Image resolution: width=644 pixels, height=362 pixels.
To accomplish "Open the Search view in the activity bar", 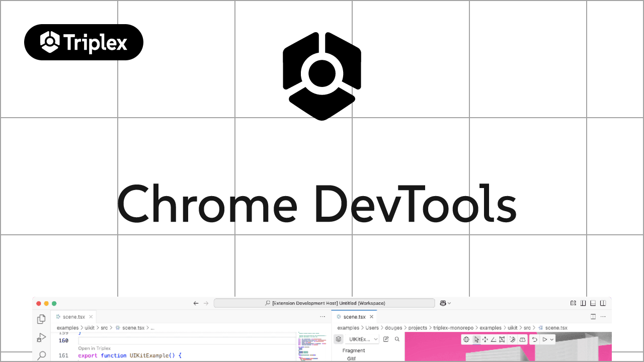I will (41, 355).
